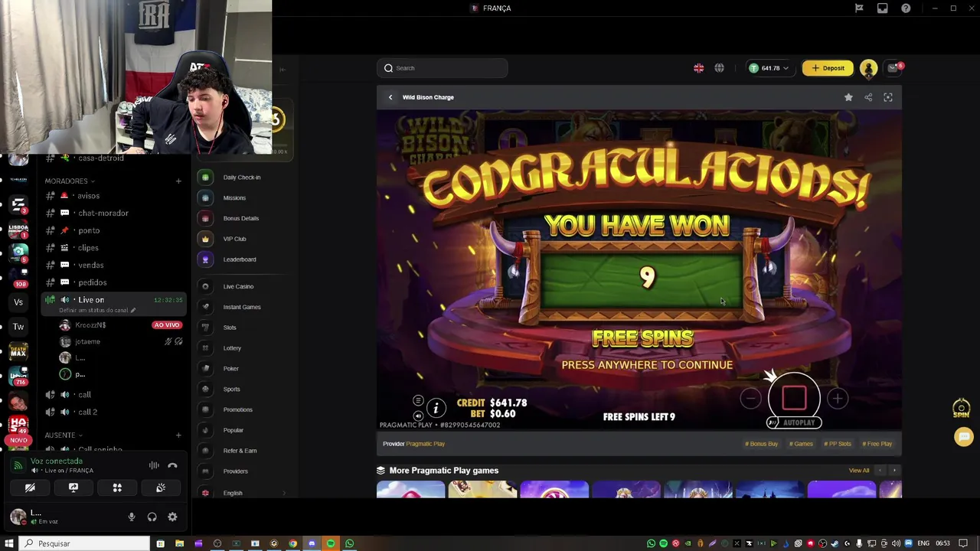
Task: Toggle the AUTOPLAY button
Action: coord(794,422)
